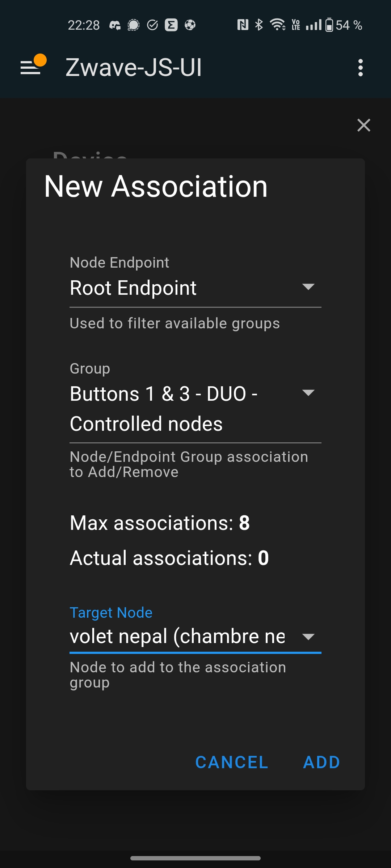Close the dialog with the X icon

tap(363, 125)
